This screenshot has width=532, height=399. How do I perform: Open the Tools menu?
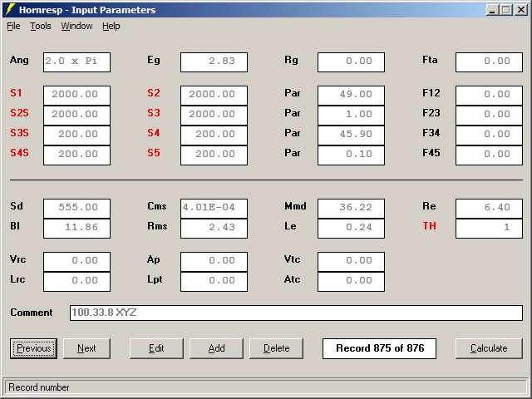41,26
